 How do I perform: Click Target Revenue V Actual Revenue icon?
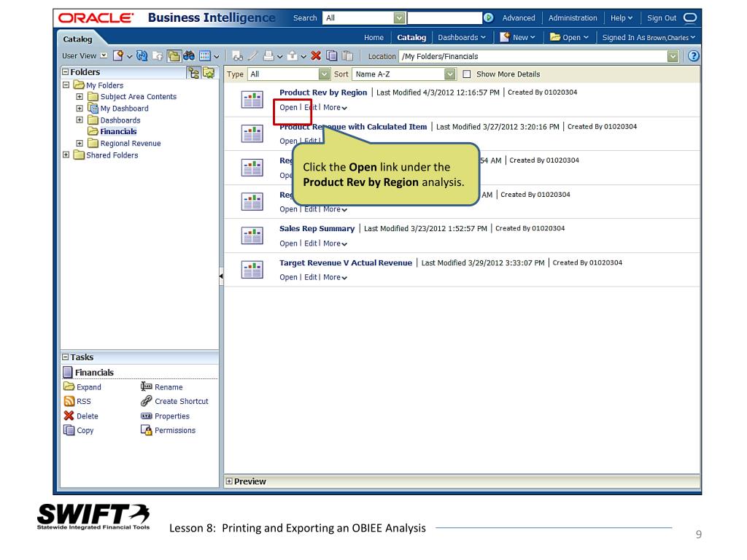click(x=252, y=270)
